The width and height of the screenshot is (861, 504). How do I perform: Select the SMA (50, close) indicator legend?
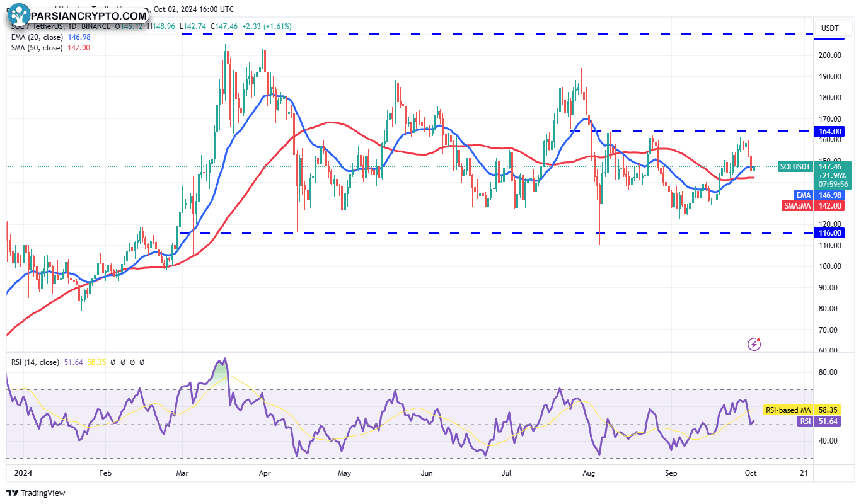point(35,48)
